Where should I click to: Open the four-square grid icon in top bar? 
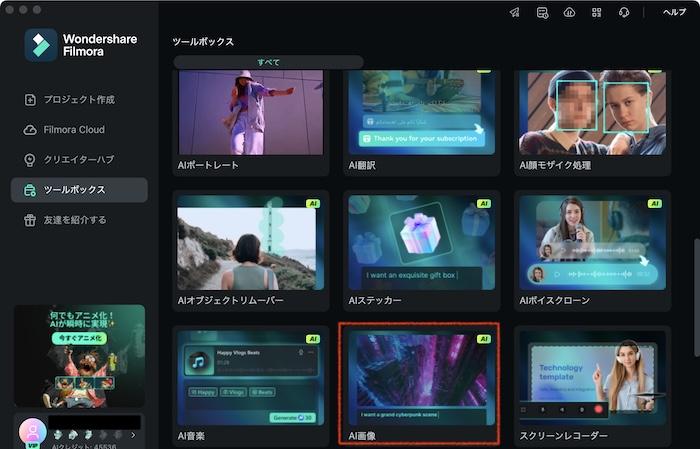pos(596,12)
